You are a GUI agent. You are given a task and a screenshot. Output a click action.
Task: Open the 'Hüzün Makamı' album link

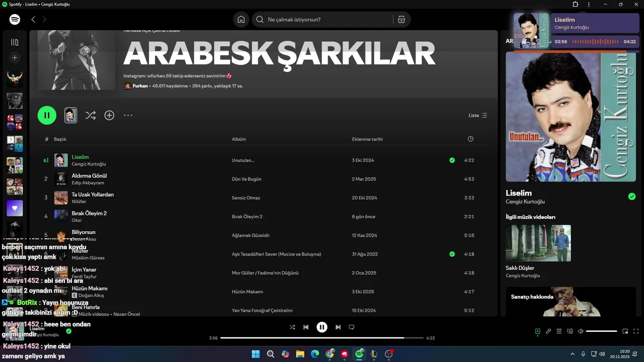(247, 292)
